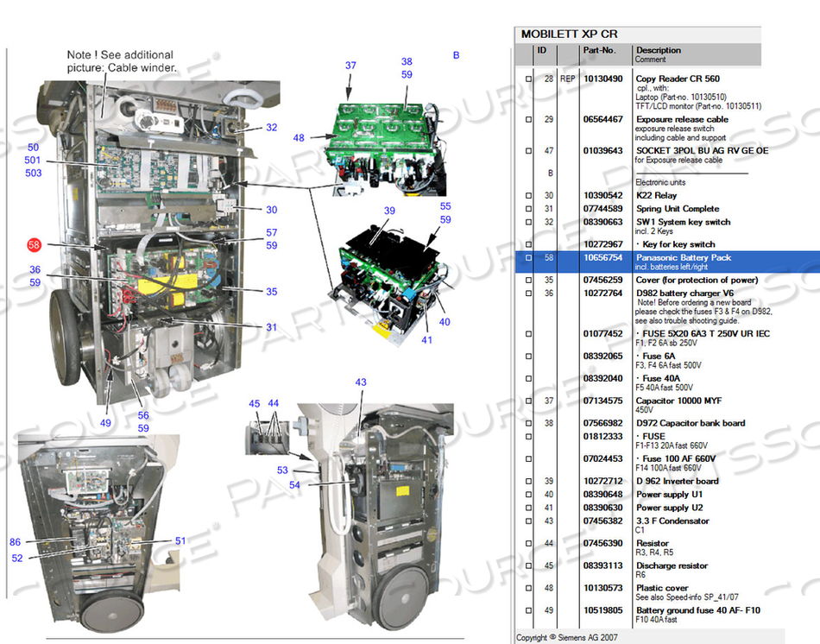The height and width of the screenshot is (644, 820).
Task: Click callout number 32 near key switch
Action: [x=271, y=127]
